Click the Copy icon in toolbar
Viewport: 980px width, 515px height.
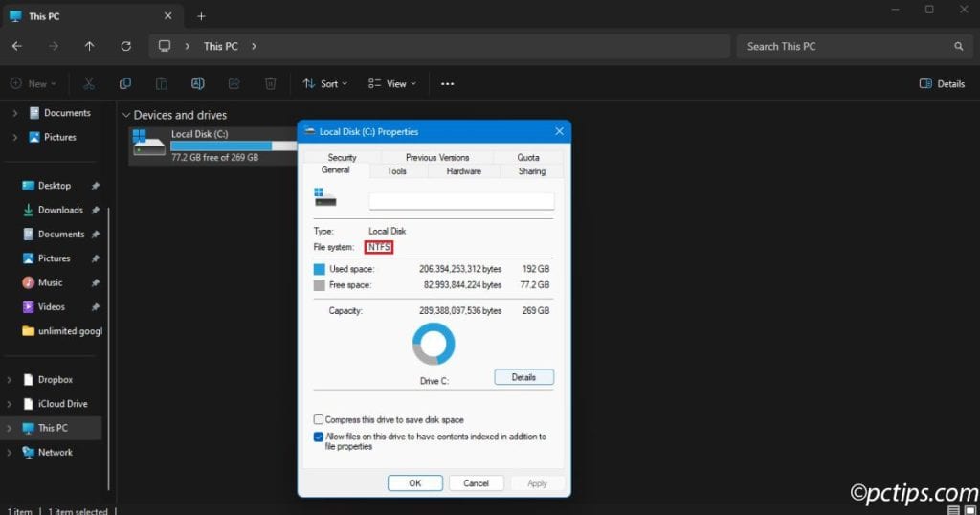coord(125,83)
